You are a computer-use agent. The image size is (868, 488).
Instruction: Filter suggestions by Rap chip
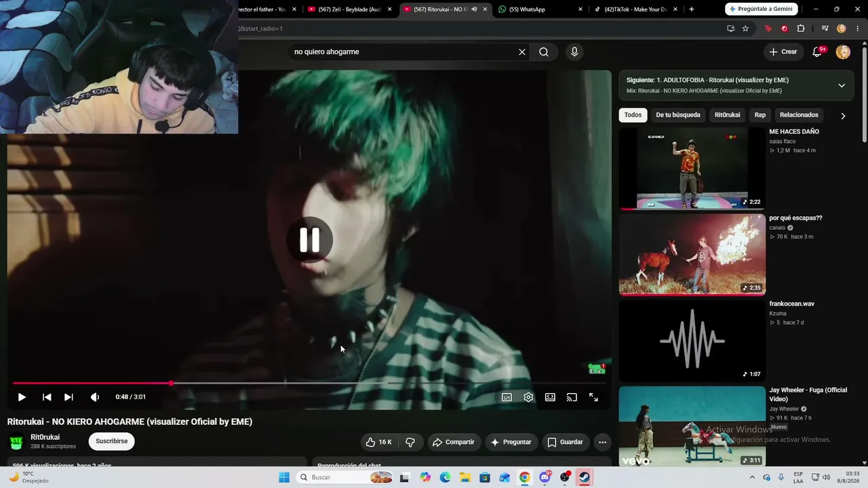tap(760, 115)
